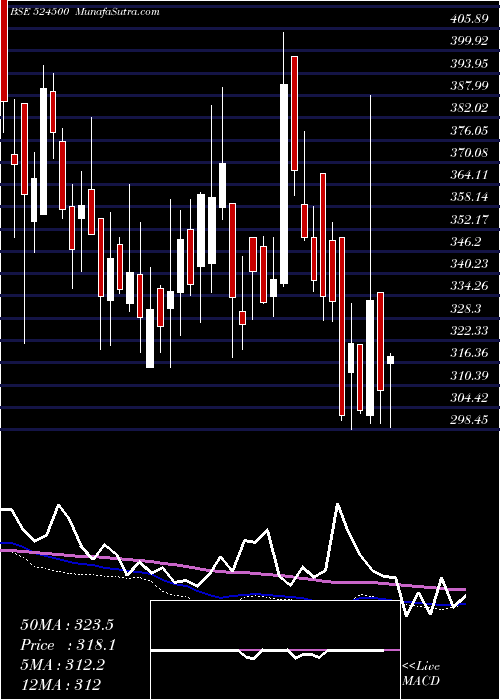Select the 12MA : 312 value
Screen dimensions: 500x700
60,684
